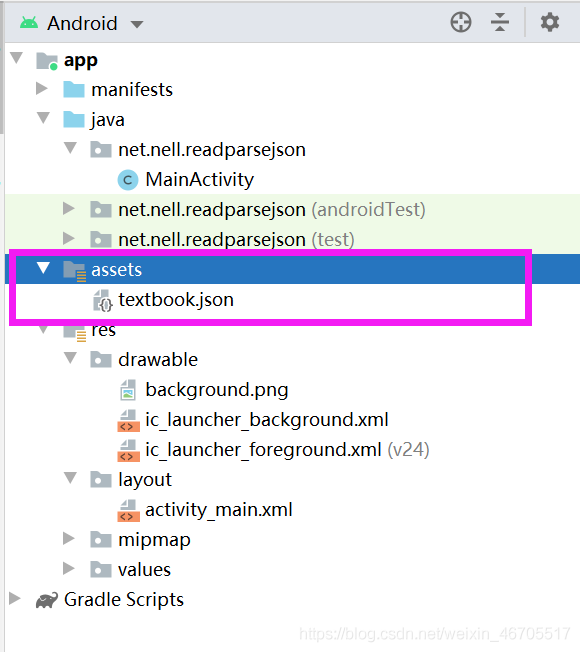Collapse the app module node
The image size is (580, 652).
[x=16, y=57]
